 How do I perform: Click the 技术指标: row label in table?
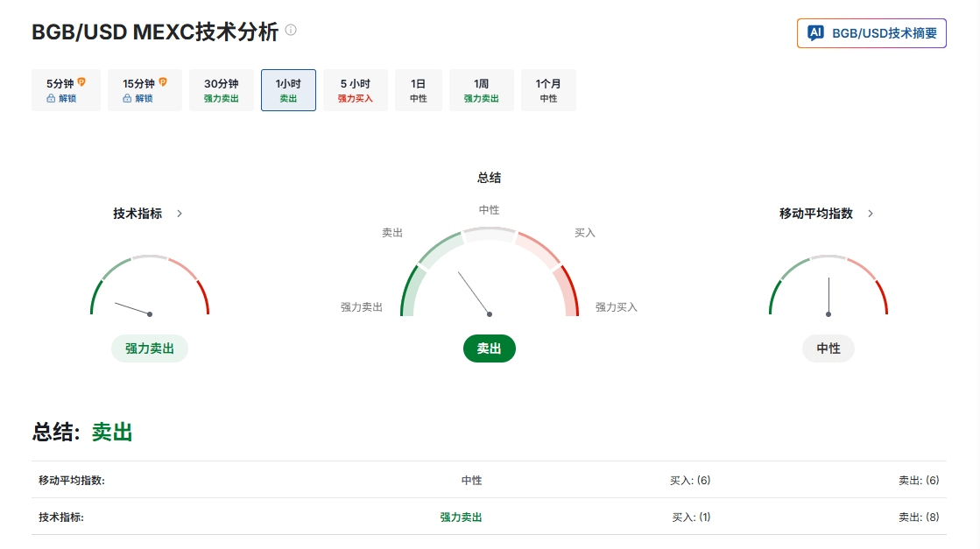tap(60, 517)
